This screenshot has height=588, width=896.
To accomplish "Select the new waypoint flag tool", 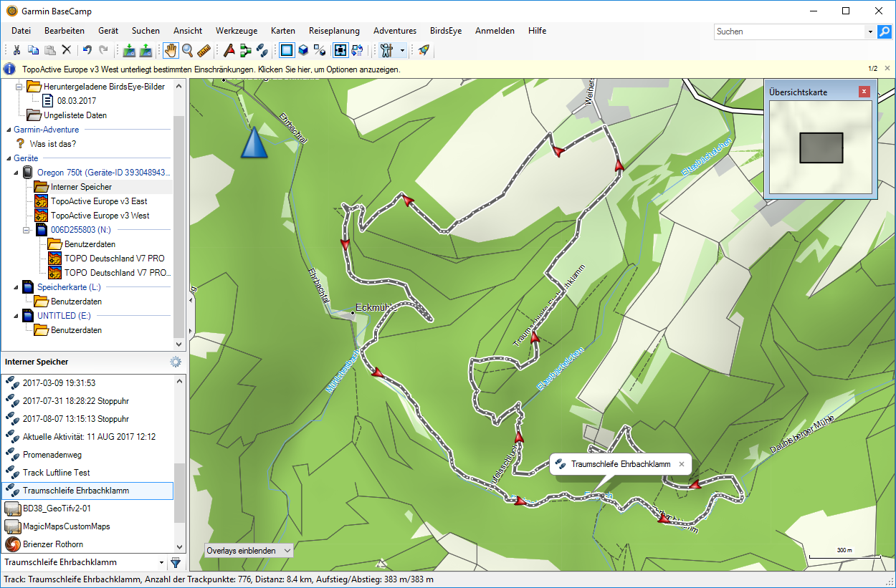I will tap(229, 50).
